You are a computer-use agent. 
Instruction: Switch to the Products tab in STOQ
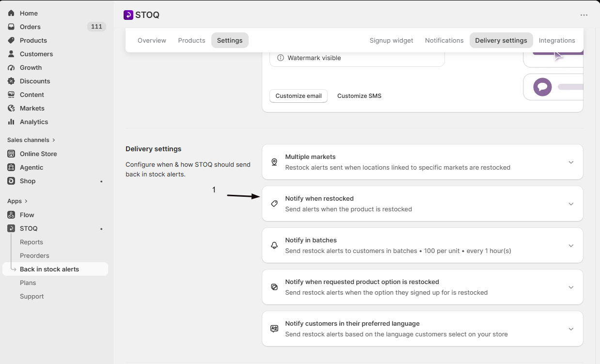tap(191, 40)
